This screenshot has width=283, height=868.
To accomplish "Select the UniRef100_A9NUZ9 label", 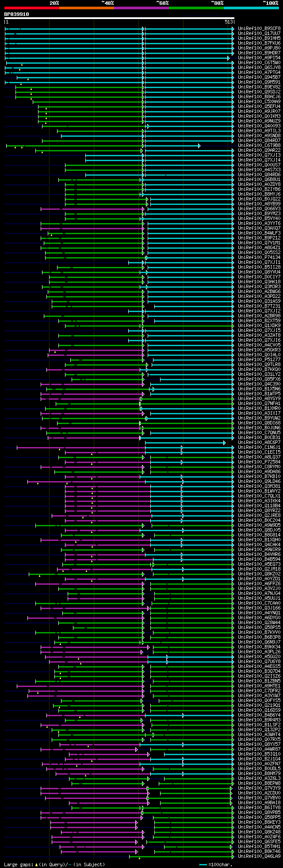I will [x=259, y=121].
